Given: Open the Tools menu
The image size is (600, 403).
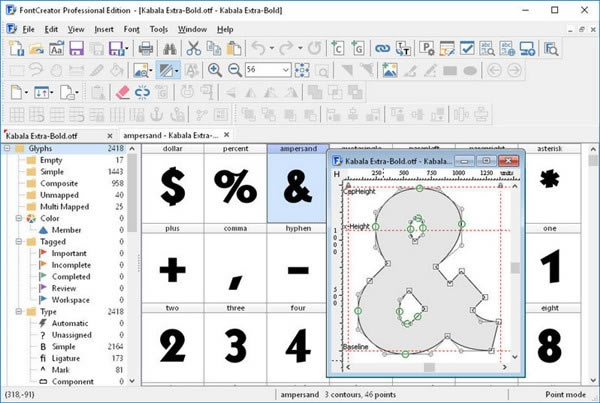Looking at the screenshot, I should 159,29.
